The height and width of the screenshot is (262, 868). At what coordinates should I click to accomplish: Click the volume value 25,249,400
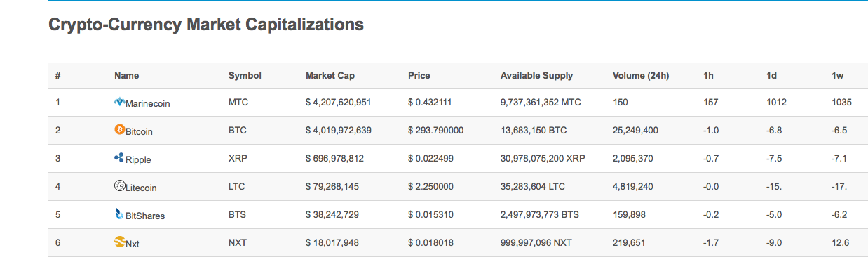click(635, 130)
